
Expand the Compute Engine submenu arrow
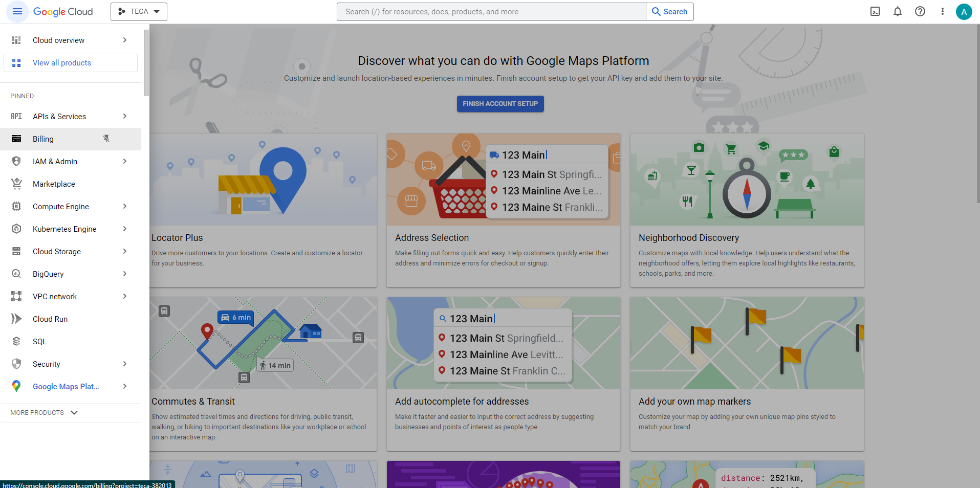tap(125, 206)
